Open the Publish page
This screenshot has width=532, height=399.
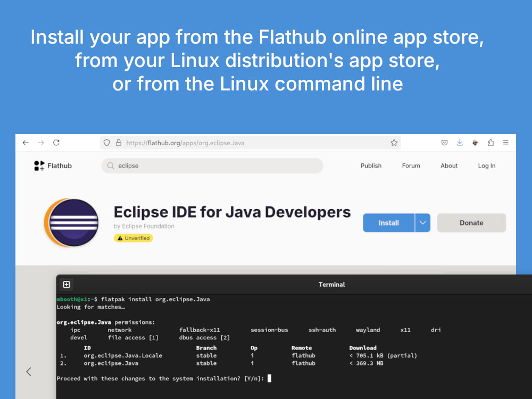click(371, 166)
